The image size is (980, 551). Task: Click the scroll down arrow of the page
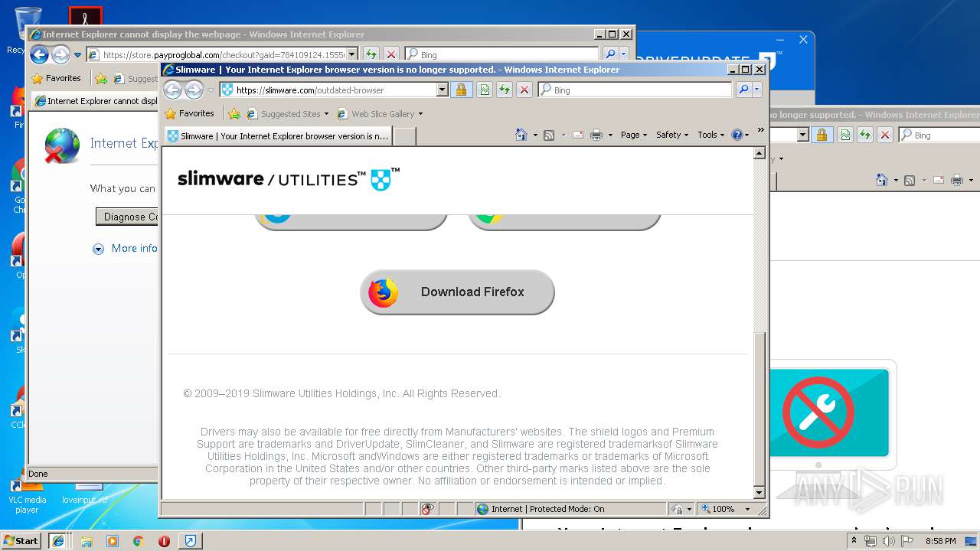point(759,493)
